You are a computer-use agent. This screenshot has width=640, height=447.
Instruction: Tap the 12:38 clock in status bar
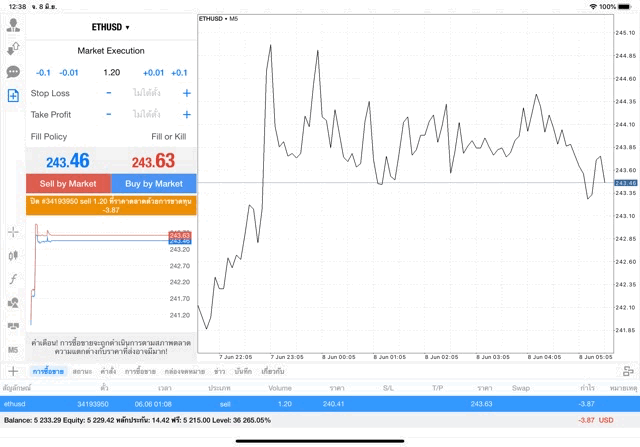point(17,7)
